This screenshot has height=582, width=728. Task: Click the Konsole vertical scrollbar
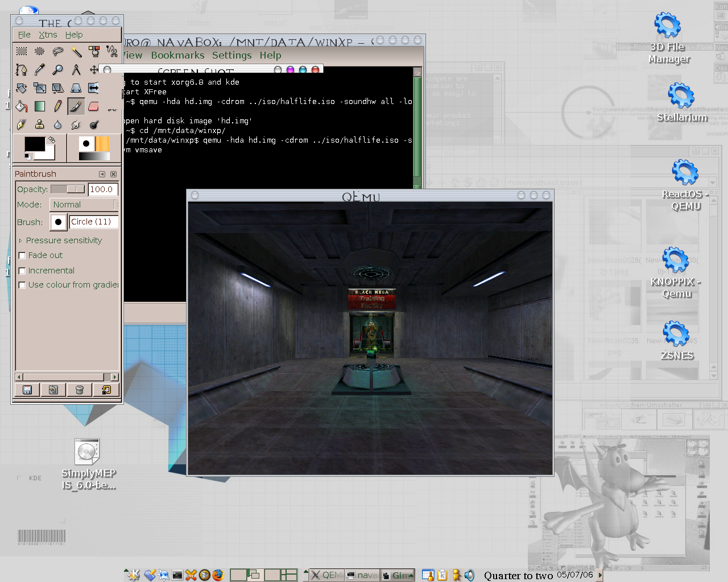click(417, 127)
